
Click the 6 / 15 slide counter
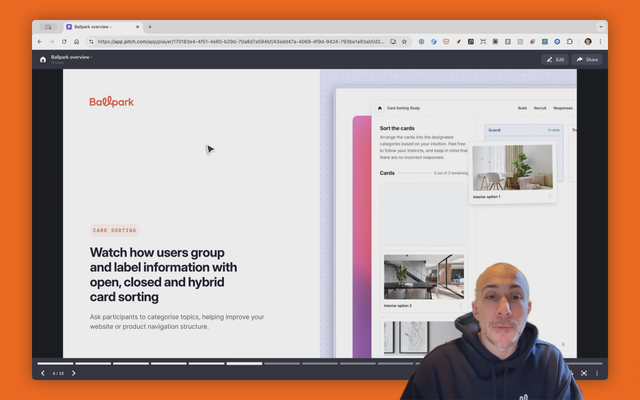(58, 373)
